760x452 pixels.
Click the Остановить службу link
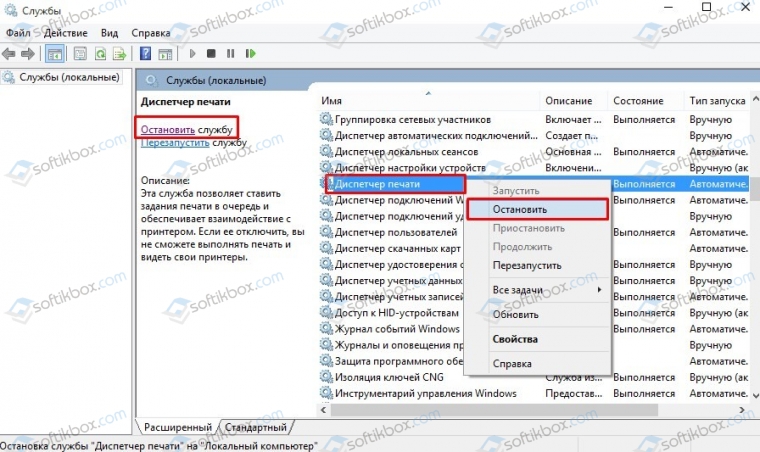(168, 130)
